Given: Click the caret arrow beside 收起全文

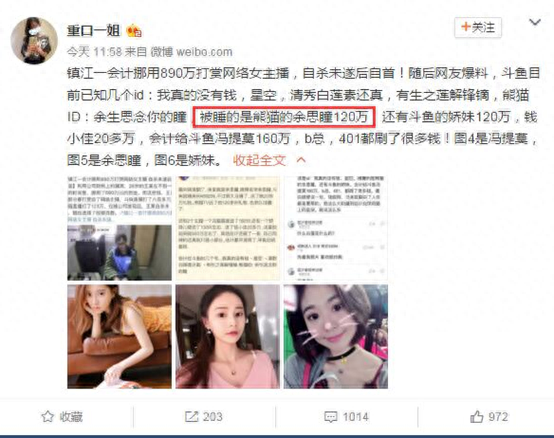Looking at the screenshot, I should point(301,160).
